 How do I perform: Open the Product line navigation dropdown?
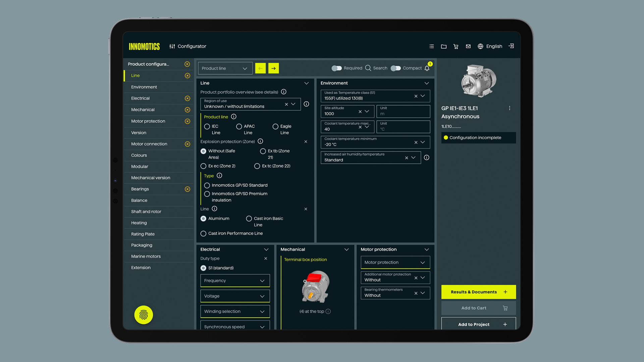click(x=225, y=68)
